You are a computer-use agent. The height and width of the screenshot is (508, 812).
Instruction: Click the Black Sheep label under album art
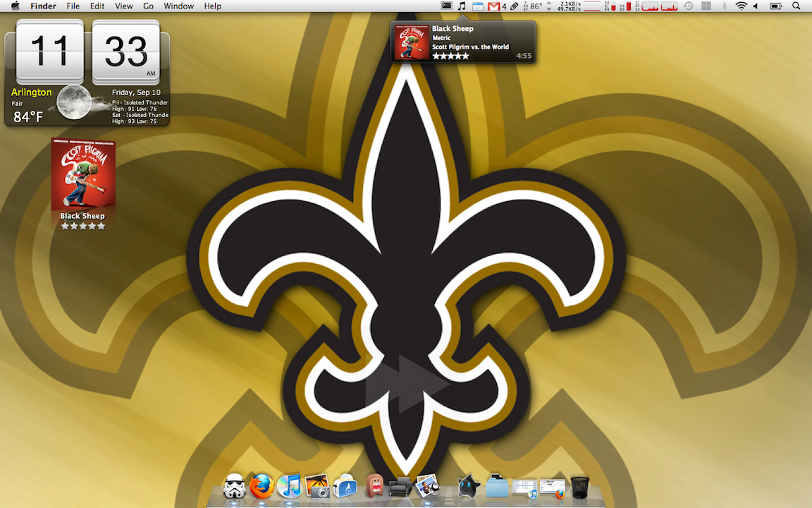(82, 216)
